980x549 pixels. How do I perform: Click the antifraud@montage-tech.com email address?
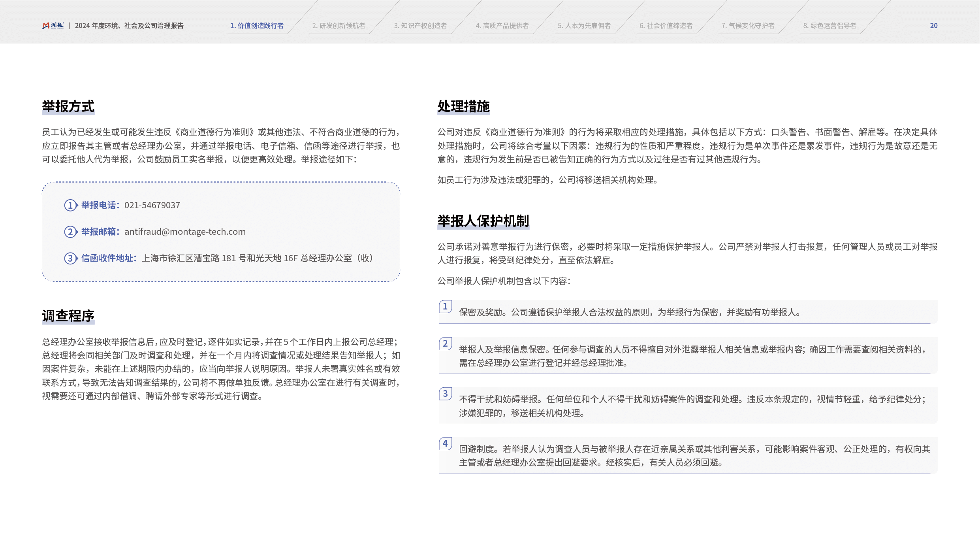[185, 232]
